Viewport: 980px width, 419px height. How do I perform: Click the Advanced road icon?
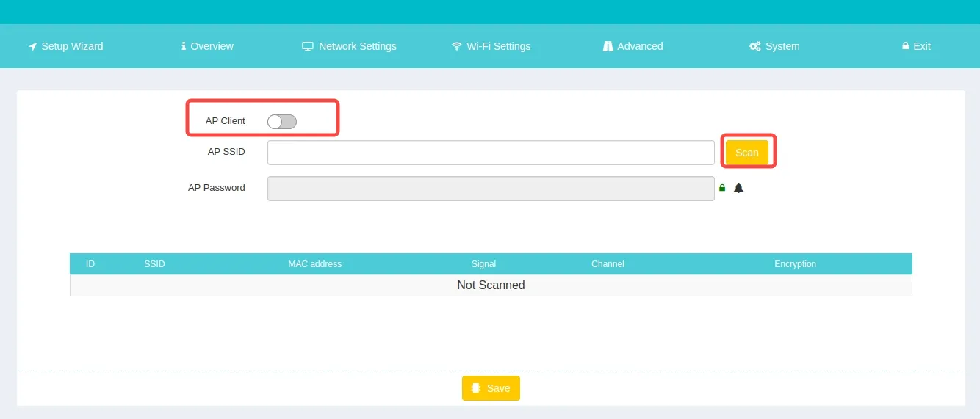click(608, 46)
